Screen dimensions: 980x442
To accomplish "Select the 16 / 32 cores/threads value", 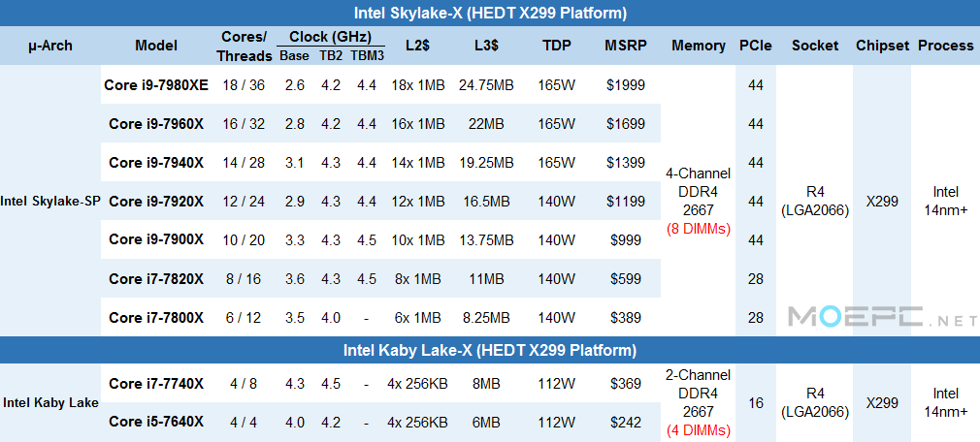I will [x=244, y=124].
